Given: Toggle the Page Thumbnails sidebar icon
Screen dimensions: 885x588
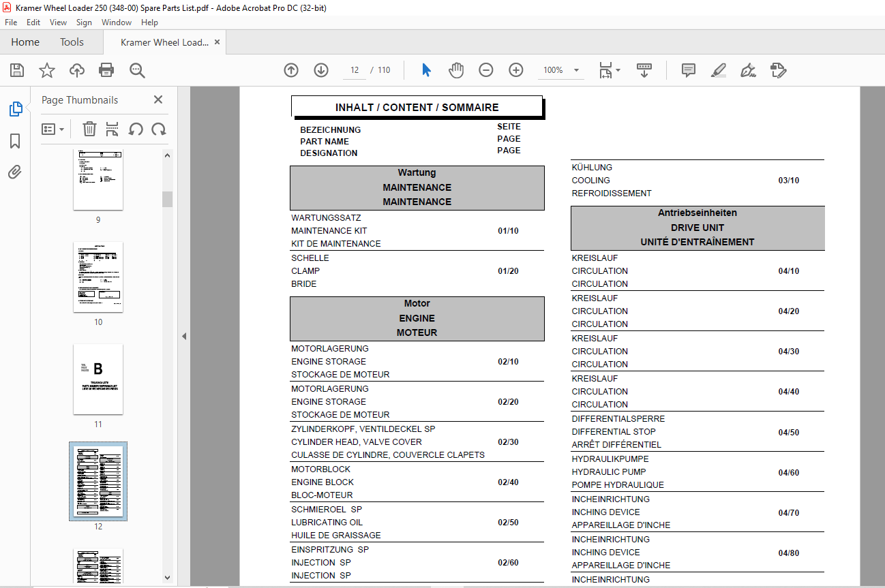Looking at the screenshot, I should pos(15,109).
